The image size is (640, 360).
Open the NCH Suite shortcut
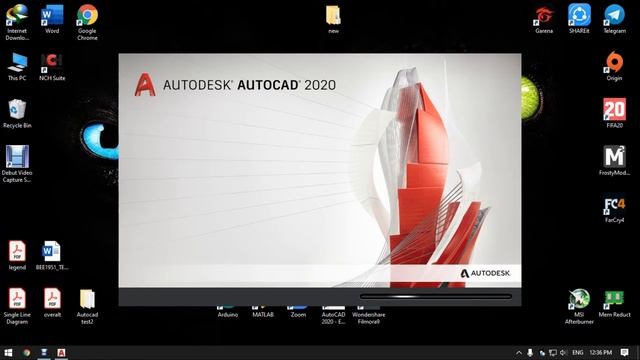pos(52,67)
